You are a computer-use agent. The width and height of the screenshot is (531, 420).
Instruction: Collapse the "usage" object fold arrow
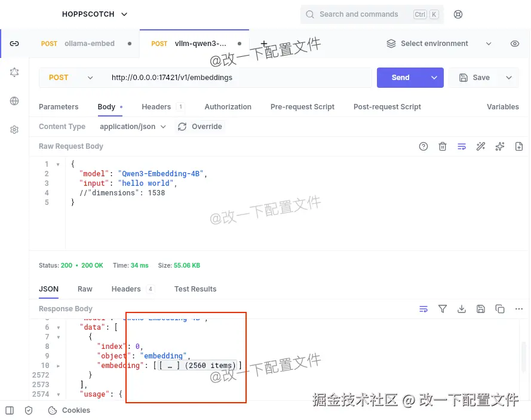(x=59, y=394)
